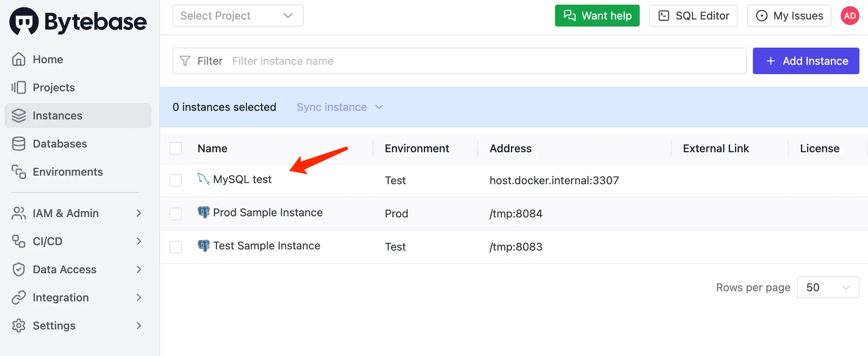The image size is (868, 356).
Task: Open the CI/CD menu item
Action: (x=78, y=241)
